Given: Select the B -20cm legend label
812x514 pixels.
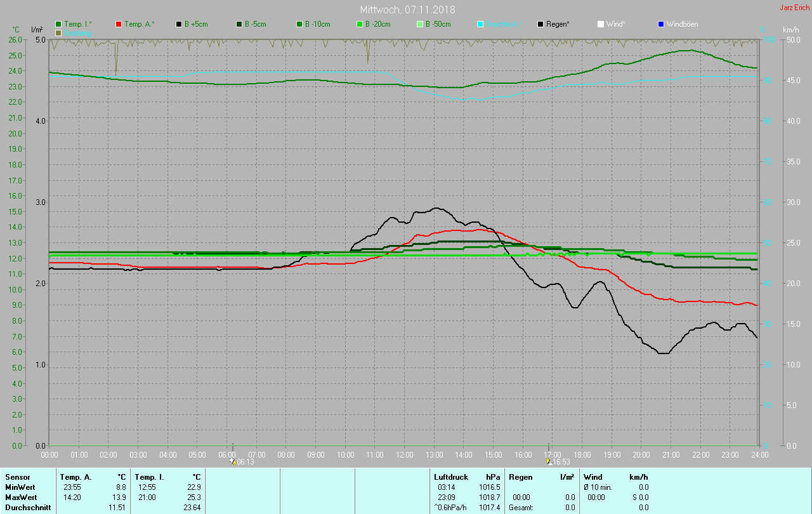Looking at the screenshot, I should click(377, 24).
